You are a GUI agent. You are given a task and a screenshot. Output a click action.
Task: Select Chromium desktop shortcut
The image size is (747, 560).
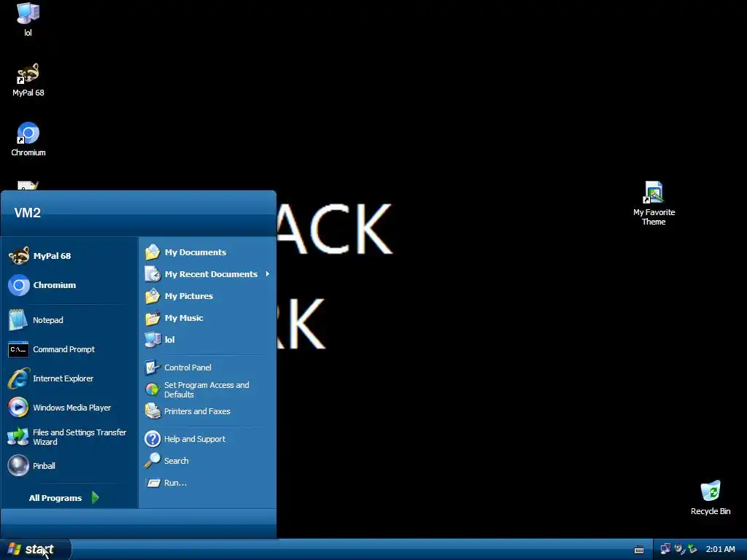(x=28, y=139)
